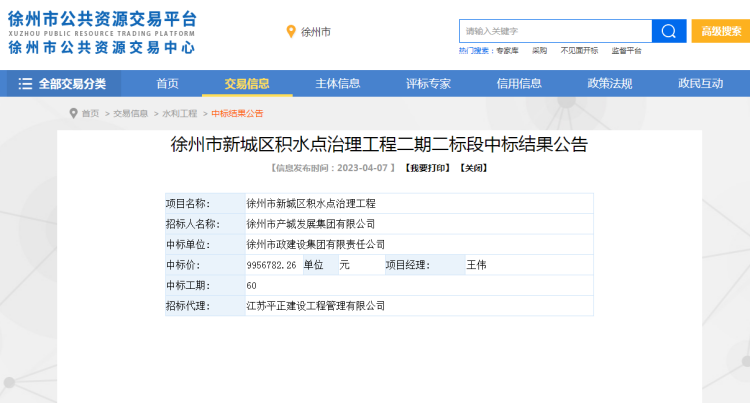Click the 徐州市公共资源交易中心 subtitle text
The height and width of the screenshot is (403, 750).
(x=102, y=47)
